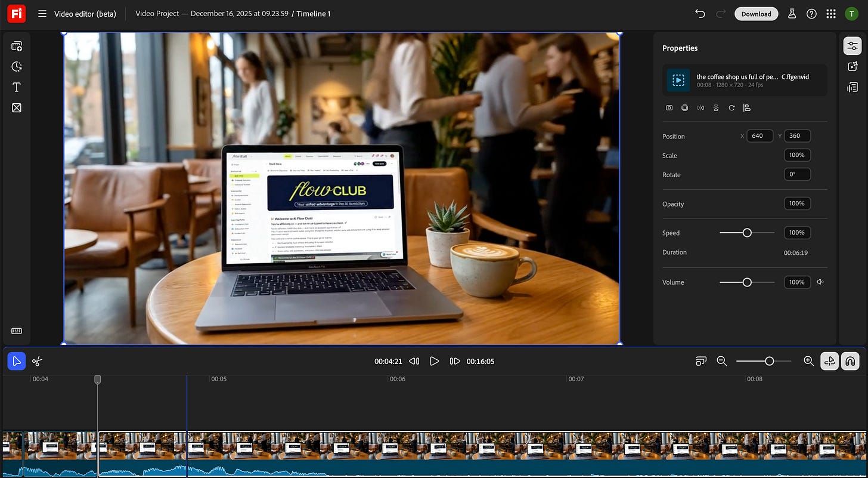Undo the last action
The height and width of the screenshot is (478, 868).
(699, 13)
